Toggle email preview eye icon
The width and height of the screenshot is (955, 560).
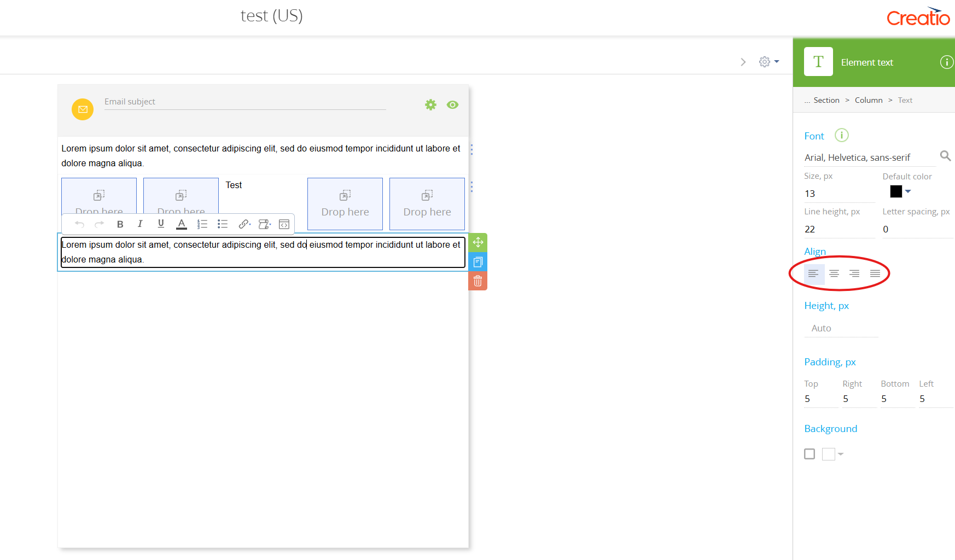click(x=452, y=105)
